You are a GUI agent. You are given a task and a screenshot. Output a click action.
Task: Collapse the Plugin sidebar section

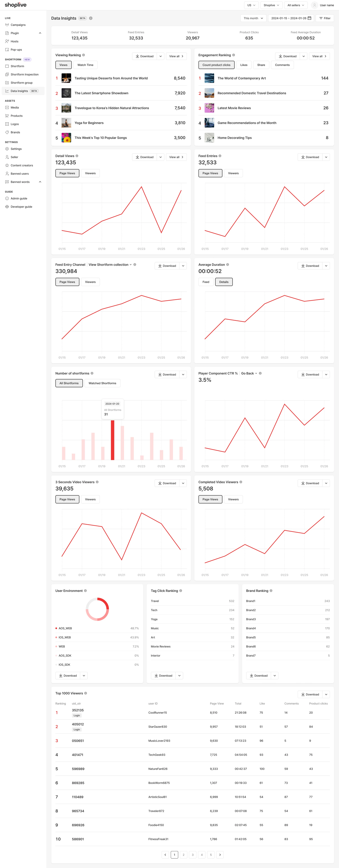(x=40, y=33)
